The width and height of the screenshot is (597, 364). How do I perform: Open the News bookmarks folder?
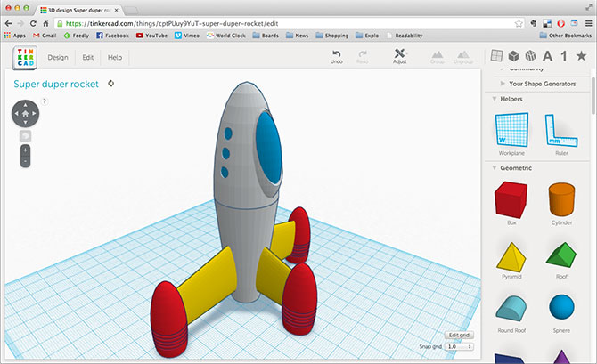pyautogui.click(x=298, y=36)
